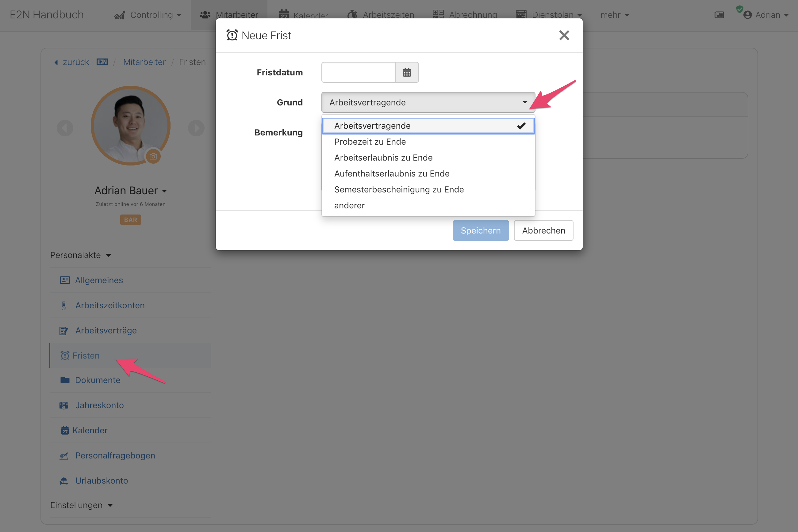Screen dimensions: 798x532
Task: Go to next employee arrow
Action: 196,128
